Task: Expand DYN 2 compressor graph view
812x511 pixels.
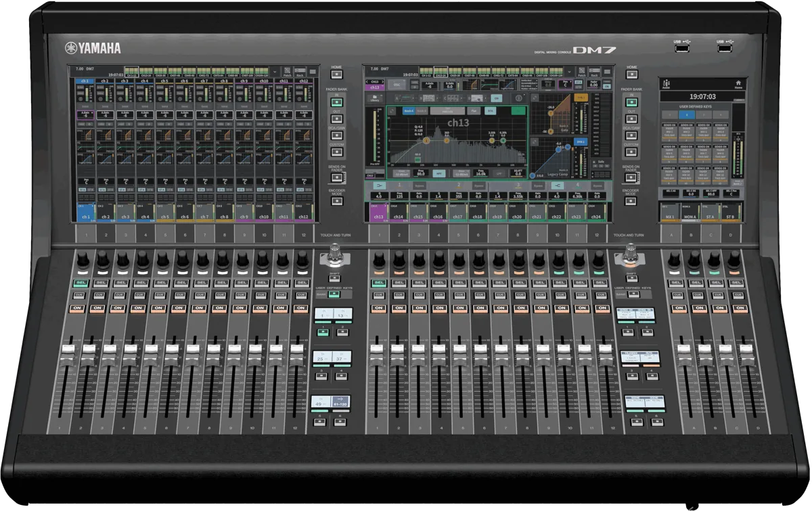Action: [x=535, y=142]
